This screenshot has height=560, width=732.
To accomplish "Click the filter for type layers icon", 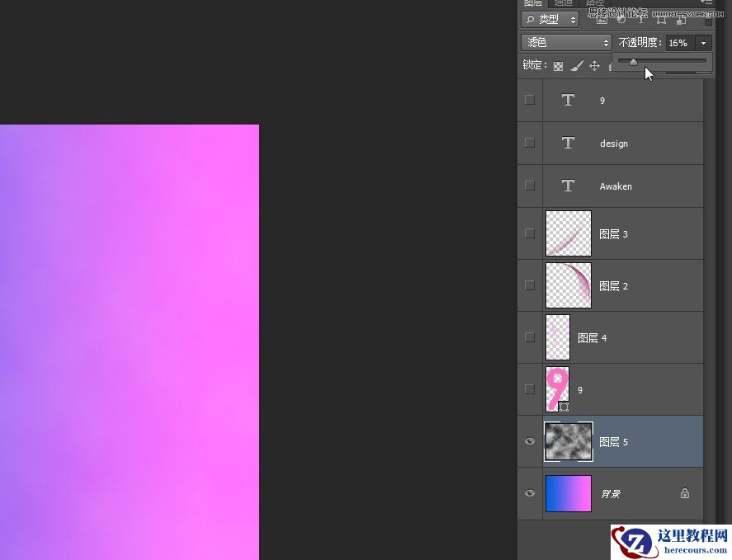I will (x=641, y=19).
